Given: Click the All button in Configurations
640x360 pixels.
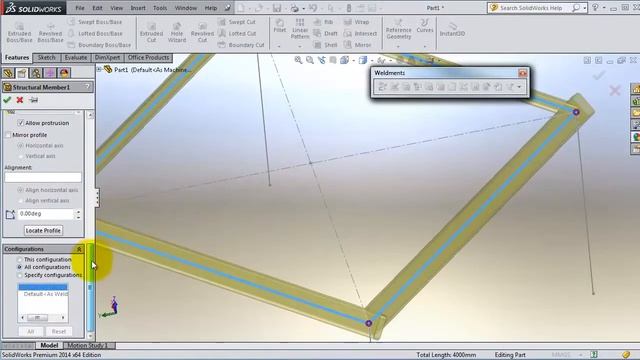Looking at the screenshot, I should tap(31, 331).
